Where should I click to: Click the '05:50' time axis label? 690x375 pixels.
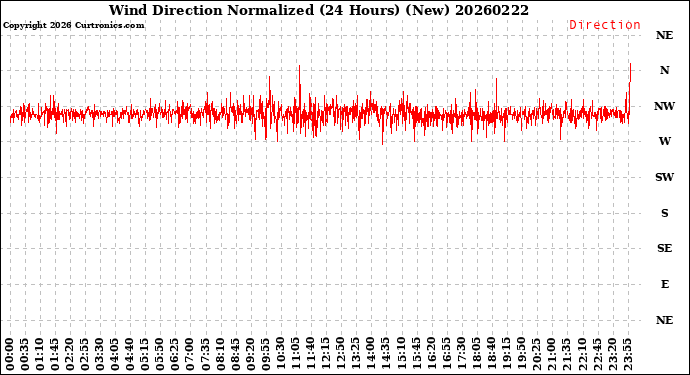coord(160,354)
